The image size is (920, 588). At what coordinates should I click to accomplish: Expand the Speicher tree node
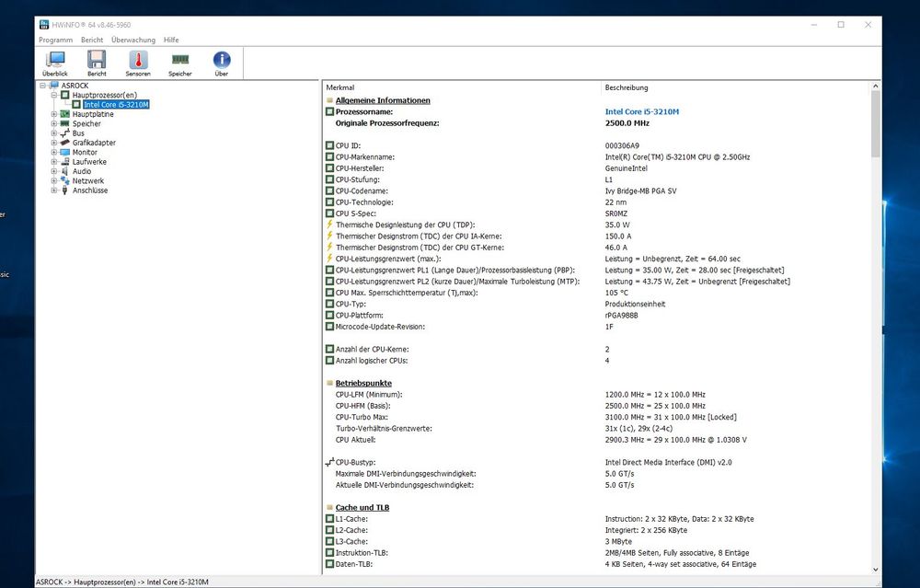click(x=54, y=124)
